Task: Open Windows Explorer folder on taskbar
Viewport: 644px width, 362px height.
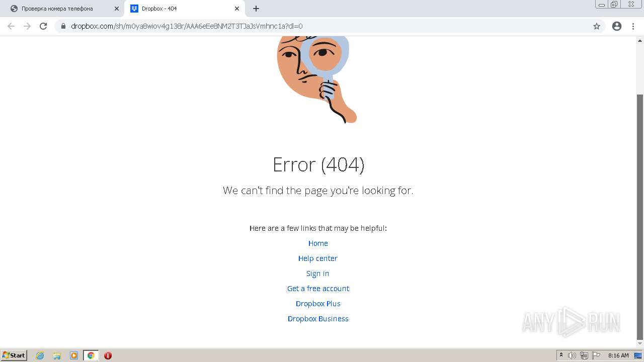Action: click(x=57, y=355)
